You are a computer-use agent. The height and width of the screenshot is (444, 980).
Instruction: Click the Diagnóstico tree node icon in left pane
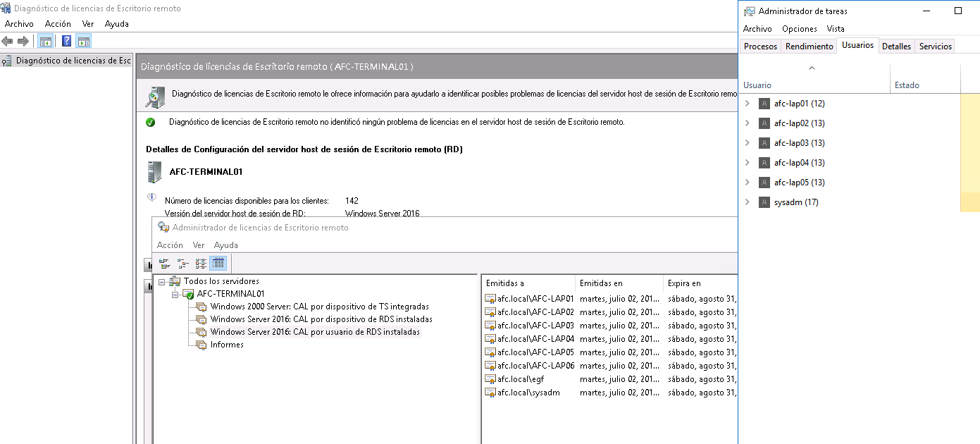[7, 61]
